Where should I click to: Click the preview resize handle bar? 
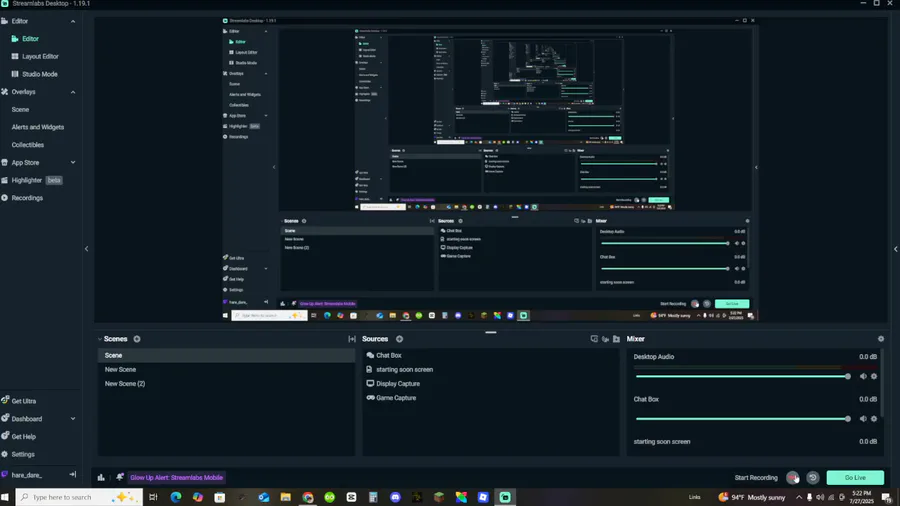click(491, 332)
